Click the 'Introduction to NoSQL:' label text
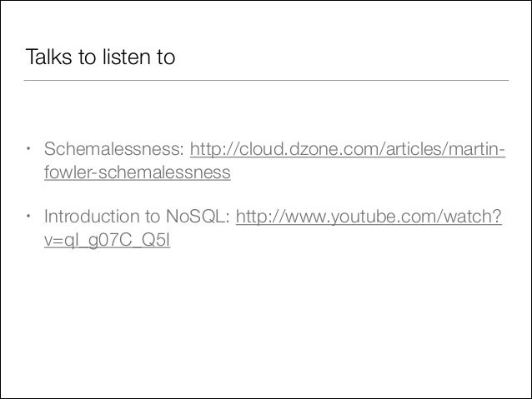532x399 pixels. [137, 217]
